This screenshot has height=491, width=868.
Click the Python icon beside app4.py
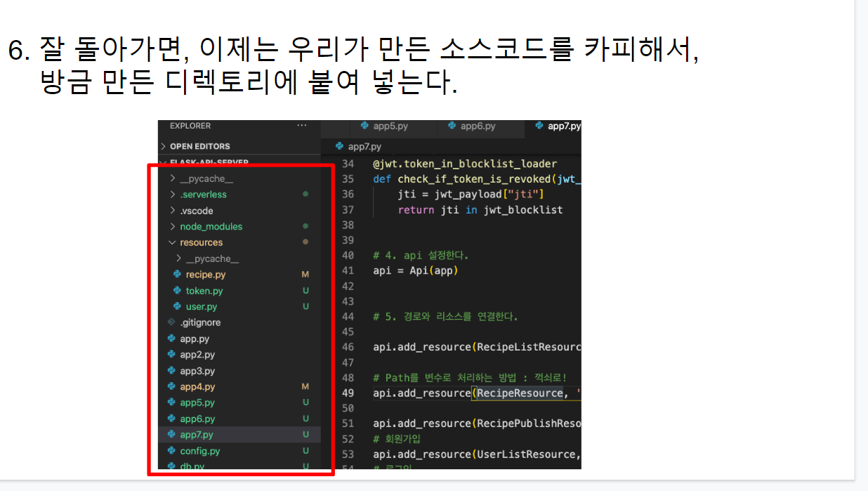click(171, 387)
